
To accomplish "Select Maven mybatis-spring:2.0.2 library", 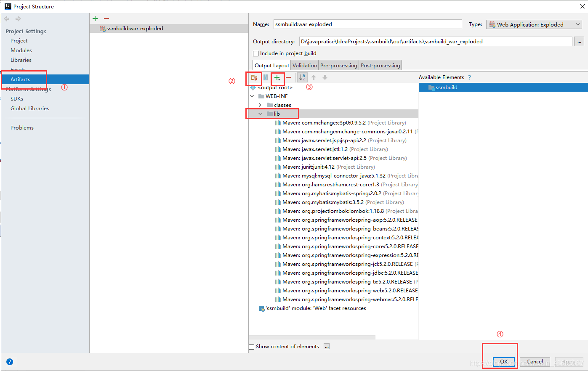I will [346, 193].
